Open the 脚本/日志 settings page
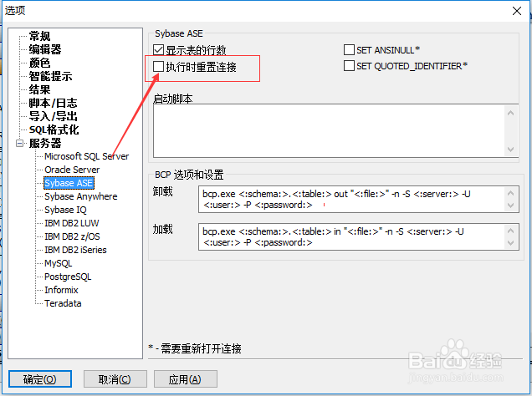Screen dimensions: 532x396 click(53, 103)
